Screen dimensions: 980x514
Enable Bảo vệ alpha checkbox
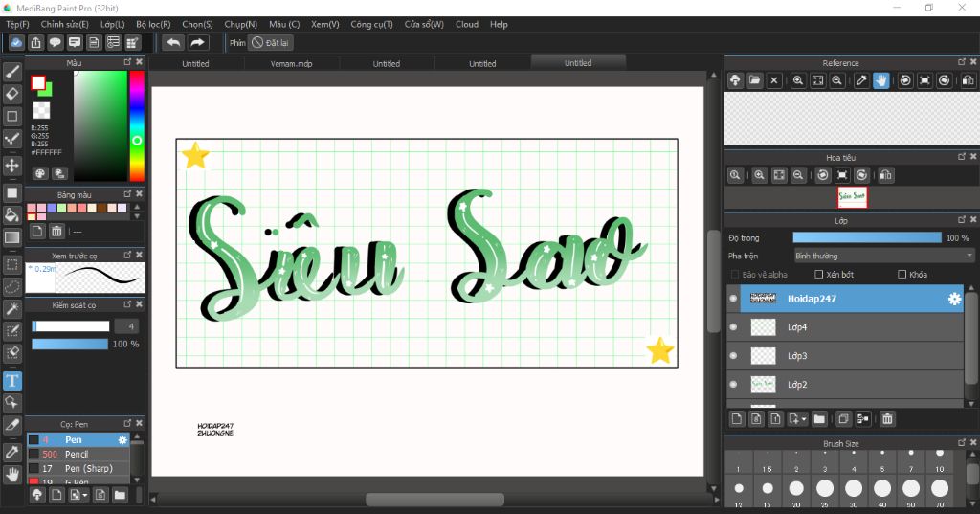(735, 275)
